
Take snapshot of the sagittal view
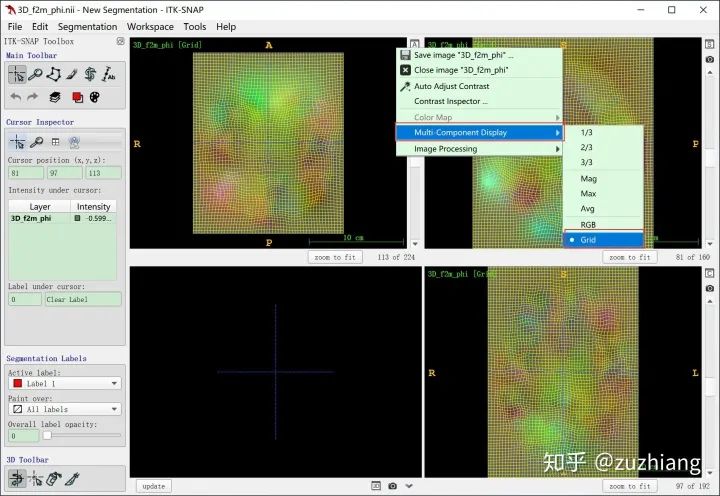pos(709,59)
